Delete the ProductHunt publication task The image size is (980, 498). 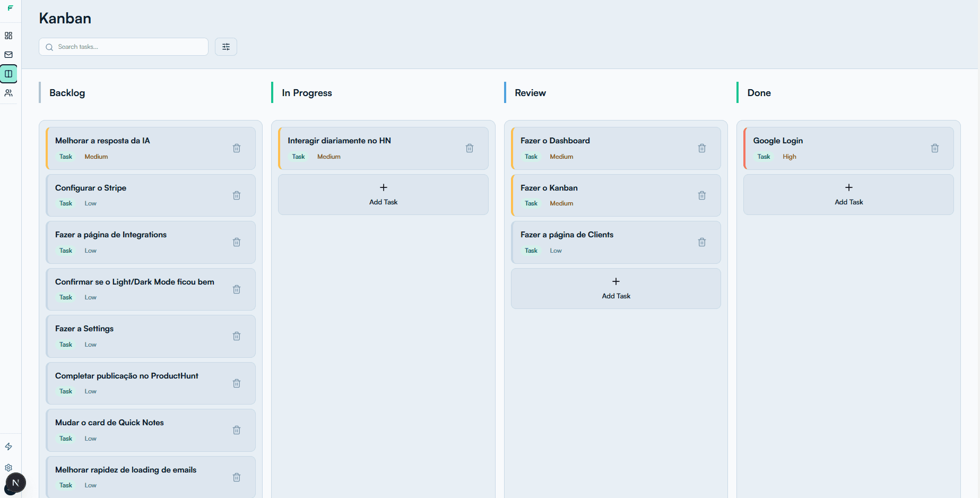tap(237, 383)
